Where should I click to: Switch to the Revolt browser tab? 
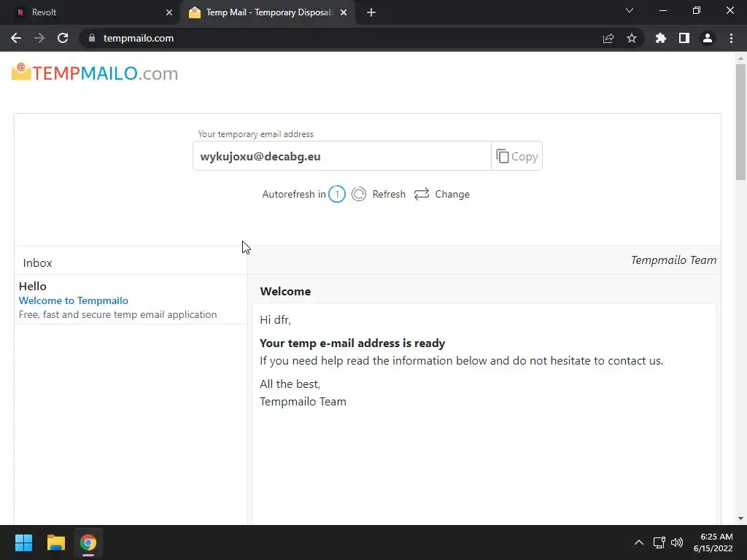90,12
